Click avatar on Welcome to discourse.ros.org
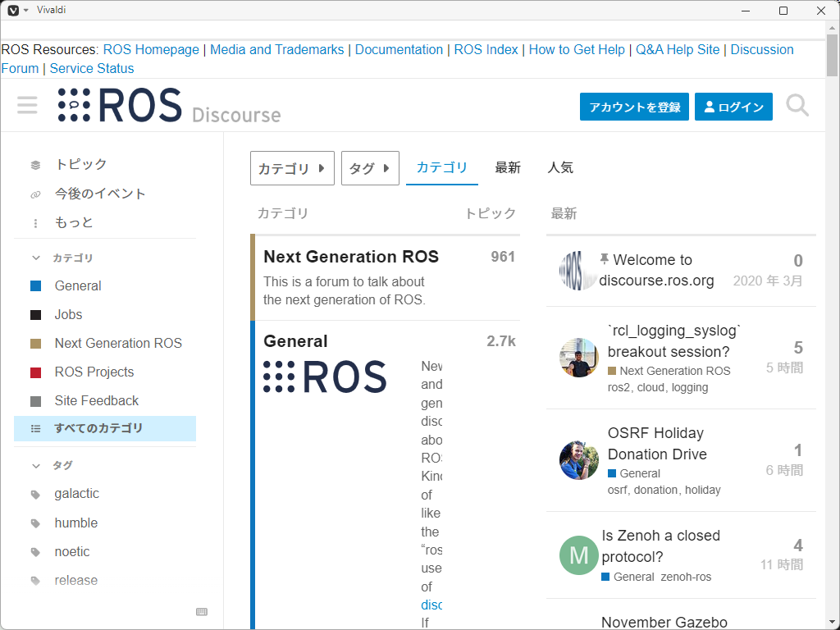The width and height of the screenshot is (840, 630). click(578, 271)
